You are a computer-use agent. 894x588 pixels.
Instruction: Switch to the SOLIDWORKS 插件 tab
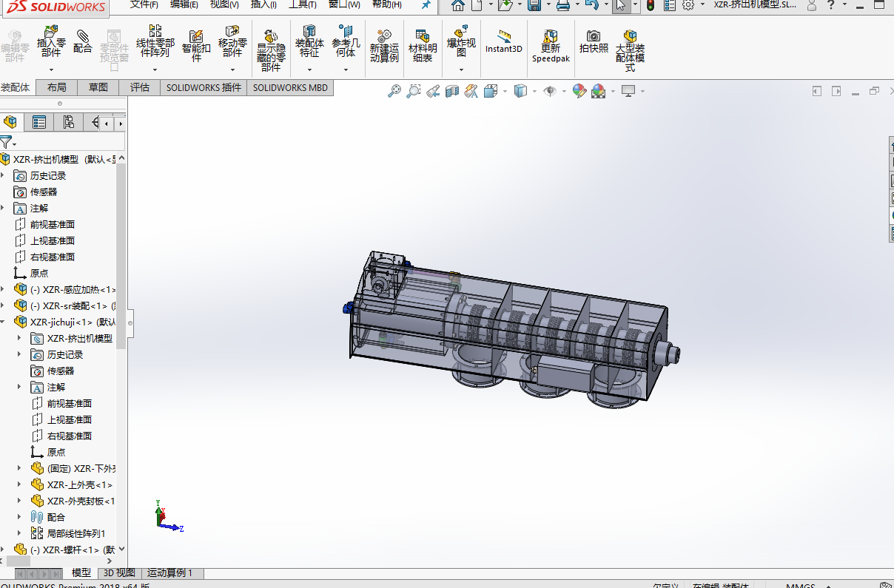[204, 87]
